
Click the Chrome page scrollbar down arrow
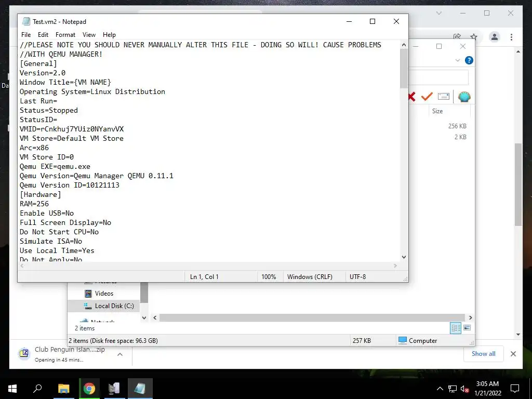pos(518,335)
